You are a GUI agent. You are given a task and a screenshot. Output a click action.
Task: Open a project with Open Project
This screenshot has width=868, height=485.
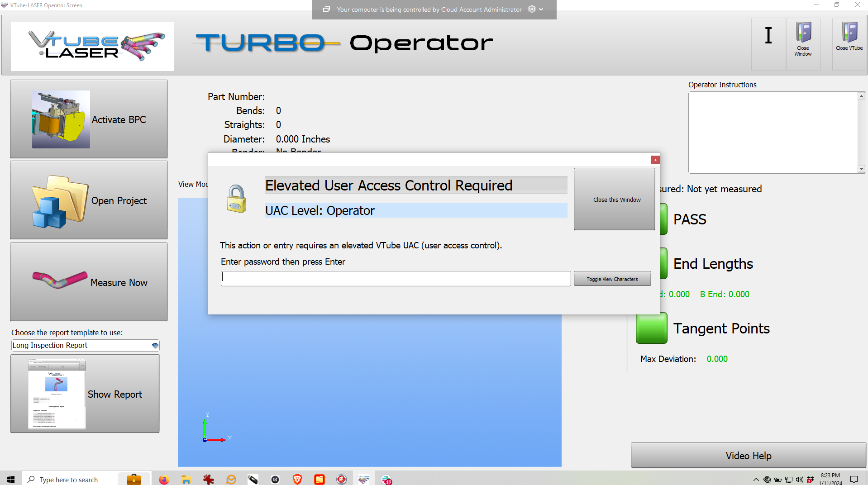[x=89, y=200]
